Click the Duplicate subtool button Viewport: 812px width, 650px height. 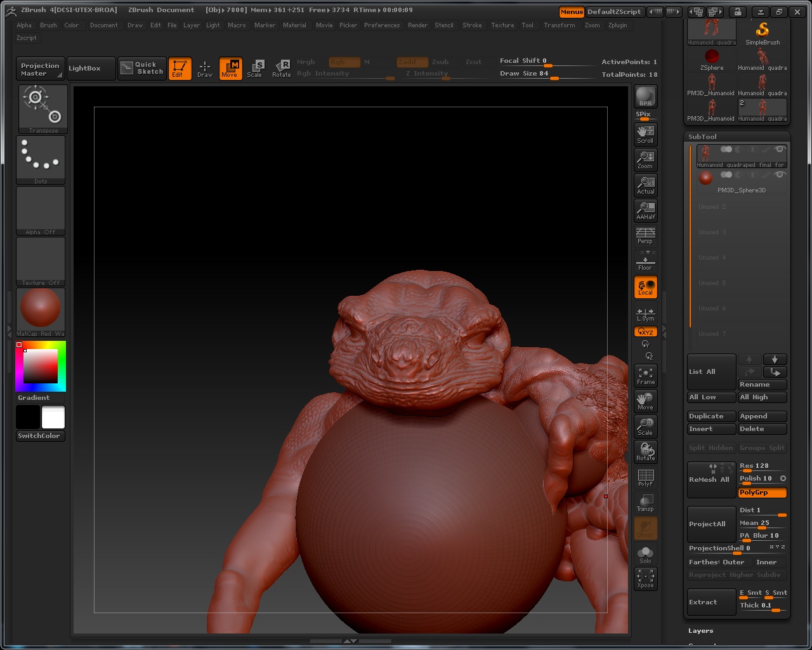pyautogui.click(x=712, y=416)
